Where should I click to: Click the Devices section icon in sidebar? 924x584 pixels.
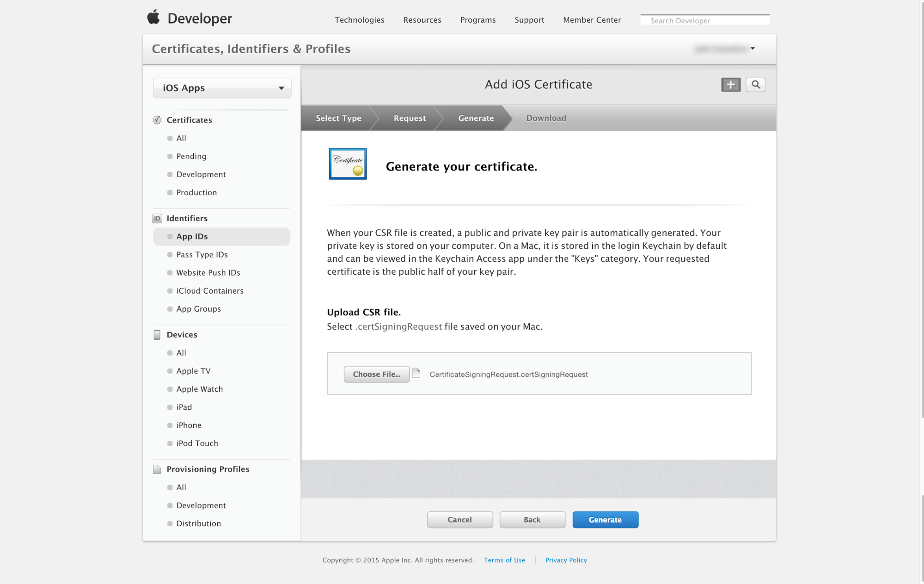(x=157, y=334)
